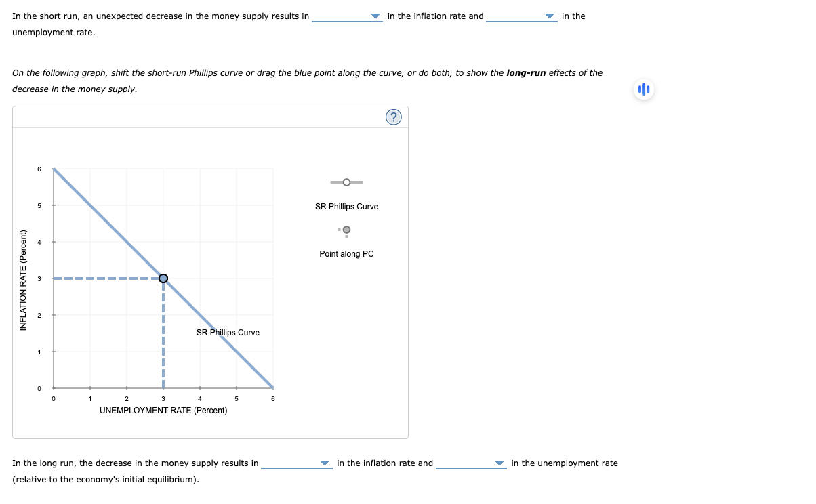Click the circle on the SR Phillips Curve tool
The image size is (816, 504).
coord(346,182)
